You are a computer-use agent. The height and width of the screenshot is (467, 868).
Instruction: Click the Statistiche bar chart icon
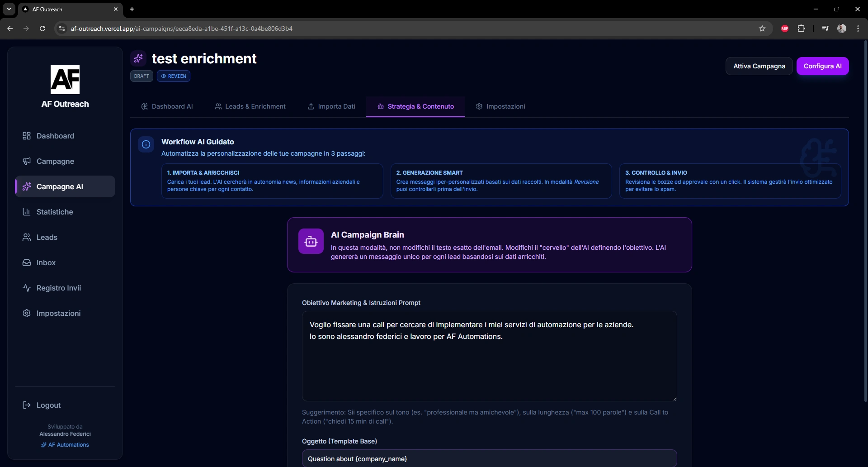coord(27,212)
